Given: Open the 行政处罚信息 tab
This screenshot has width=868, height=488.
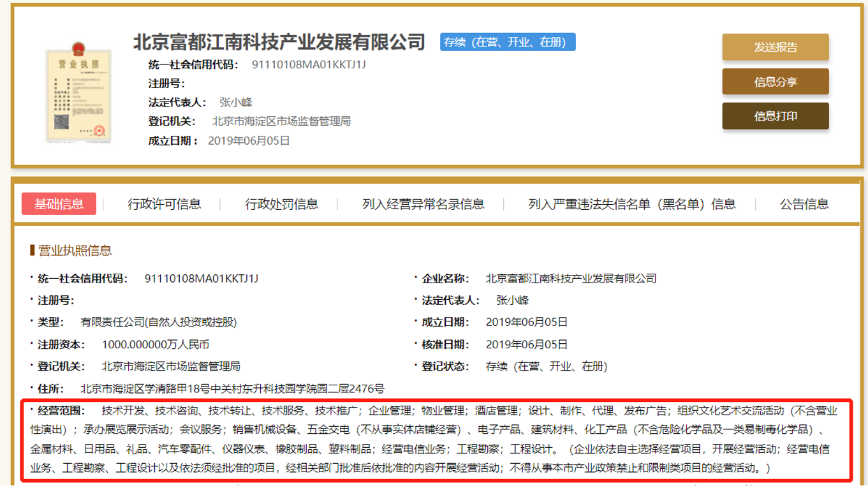Looking at the screenshot, I should (x=282, y=204).
